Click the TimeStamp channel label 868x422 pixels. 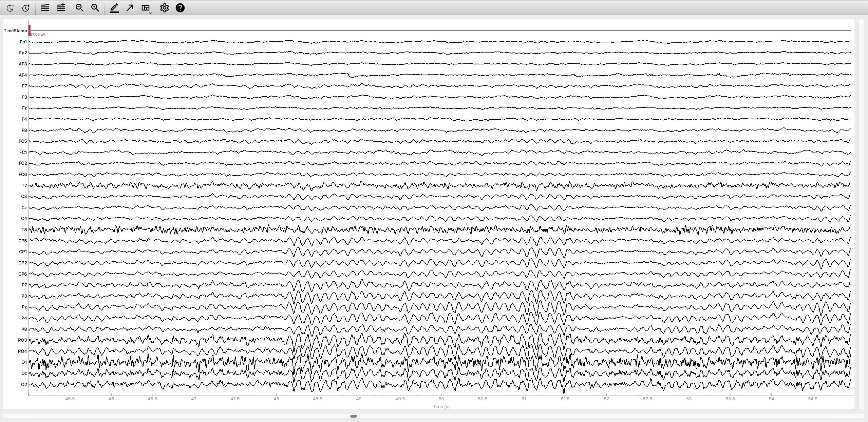[15, 31]
